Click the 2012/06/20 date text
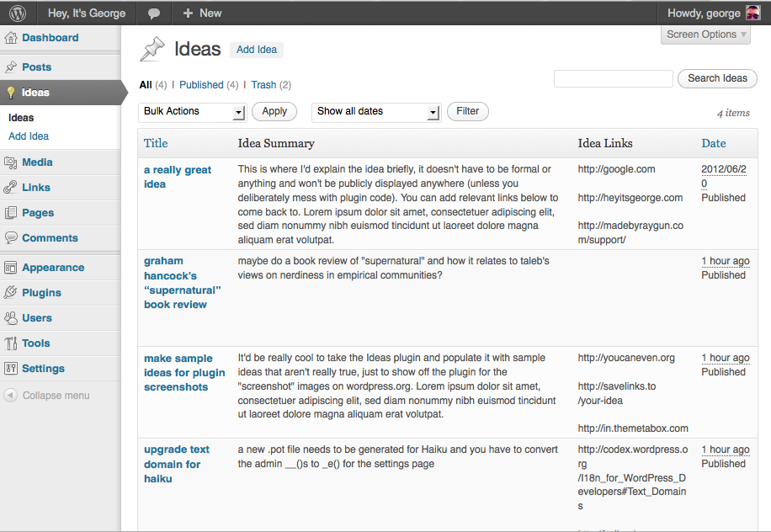This screenshot has height=532, width=771. coord(724,176)
